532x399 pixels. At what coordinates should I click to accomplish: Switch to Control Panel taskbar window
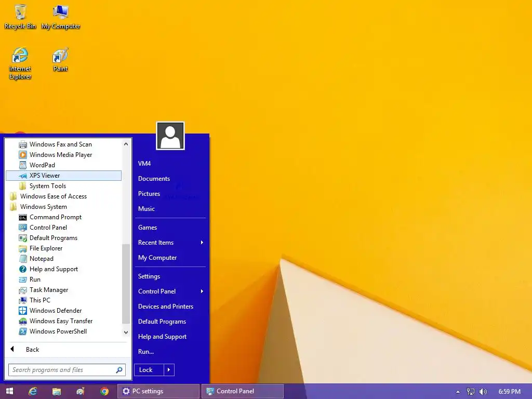click(242, 391)
